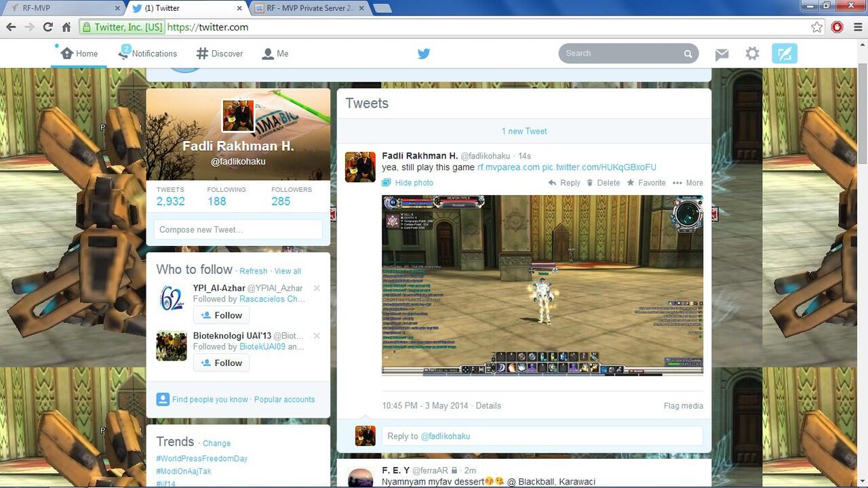Change the Trends location
This screenshot has width=868, height=488.
point(216,443)
